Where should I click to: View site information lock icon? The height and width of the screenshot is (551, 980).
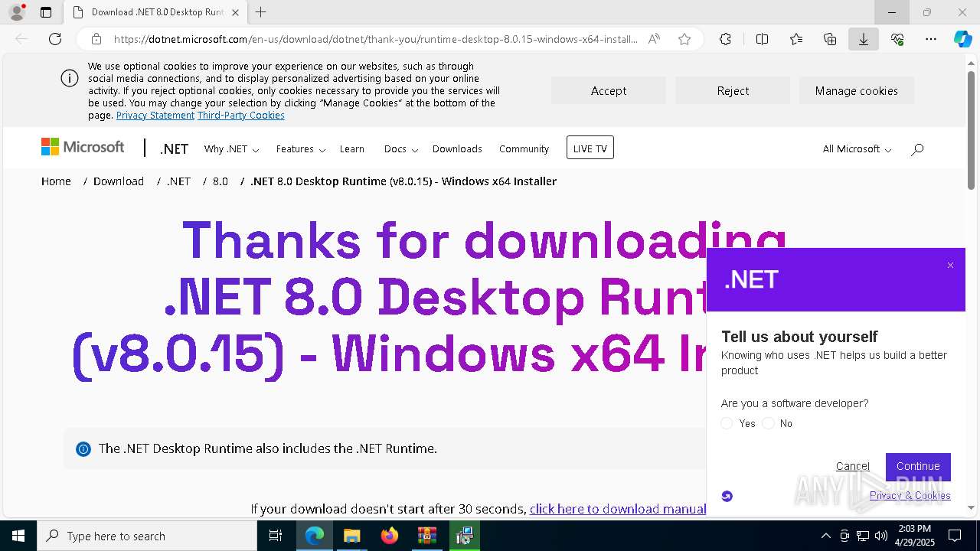coord(96,39)
